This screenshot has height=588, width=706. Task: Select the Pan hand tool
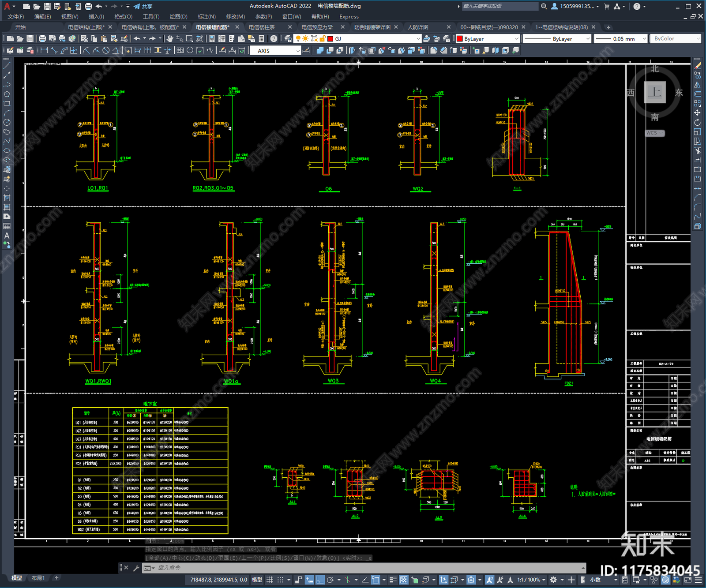coord(169,39)
